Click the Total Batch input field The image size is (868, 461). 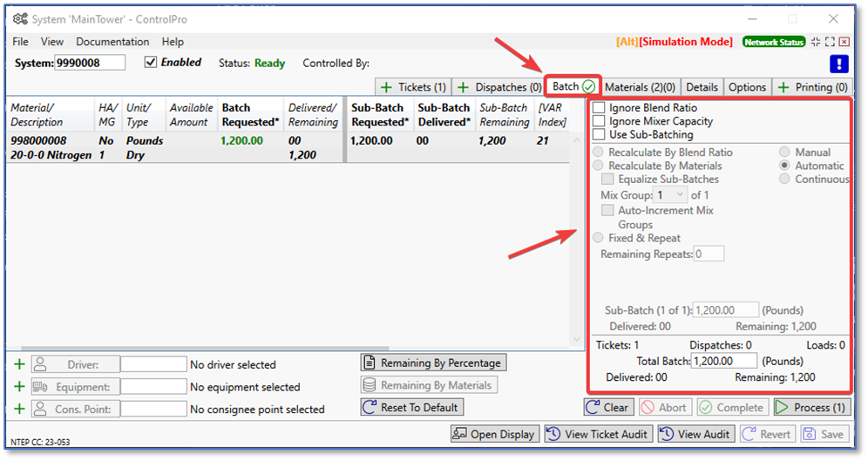724,361
